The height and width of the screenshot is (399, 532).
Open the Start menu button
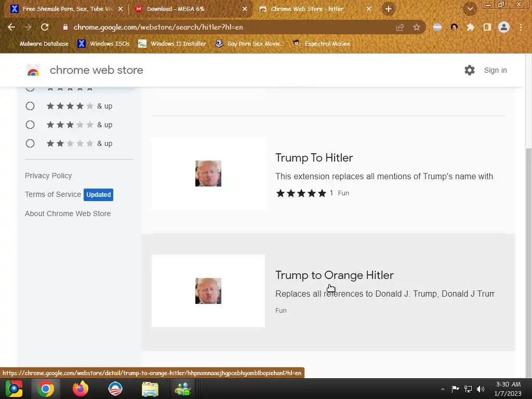coord(14,389)
